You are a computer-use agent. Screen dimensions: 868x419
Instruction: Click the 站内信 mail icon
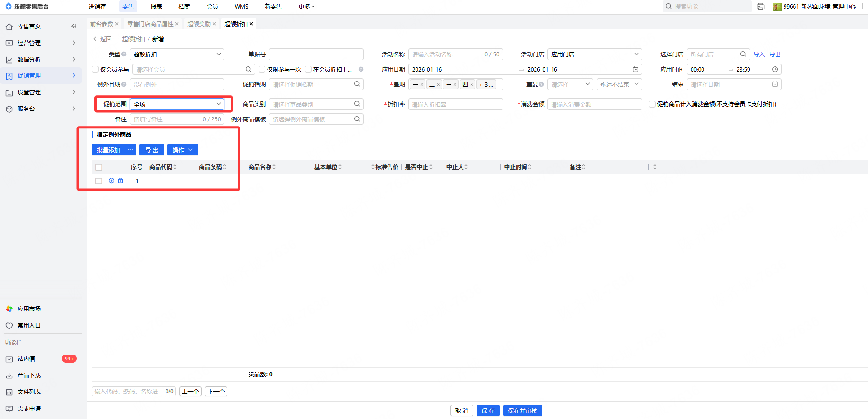(x=9, y=359)
